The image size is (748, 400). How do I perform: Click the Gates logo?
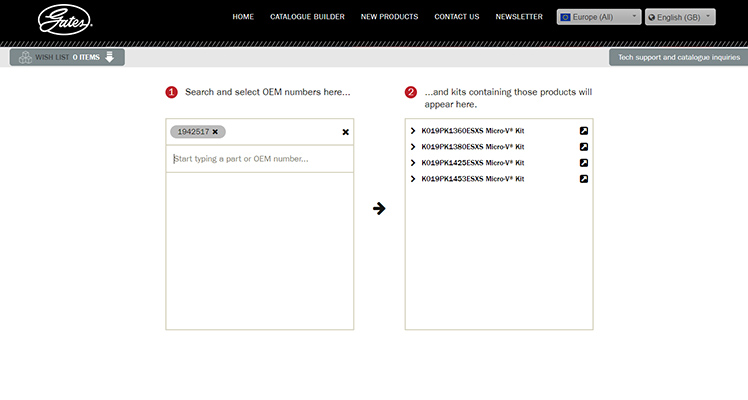pos(66,19)
